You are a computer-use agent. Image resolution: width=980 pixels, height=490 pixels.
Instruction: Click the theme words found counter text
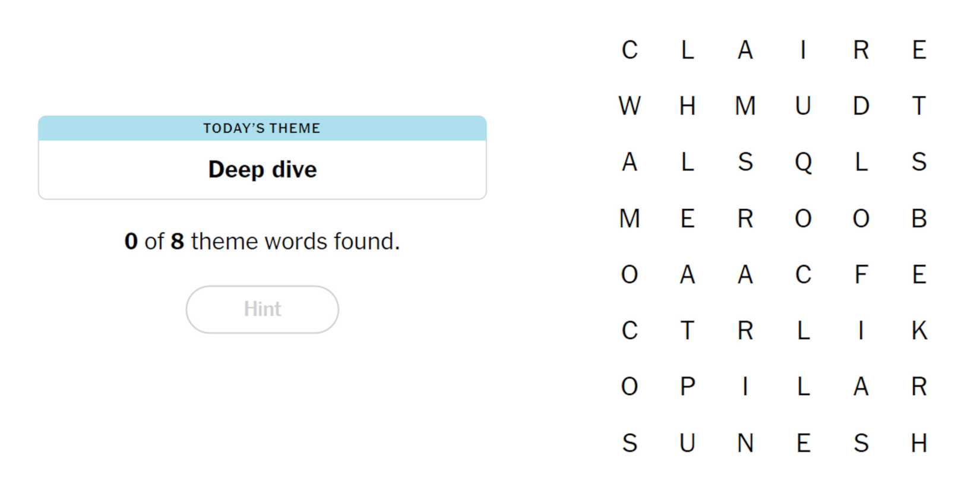click(262, 241)
